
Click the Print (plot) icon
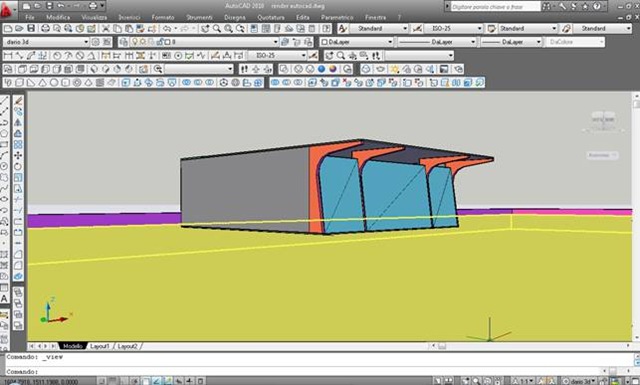(45, 28)
